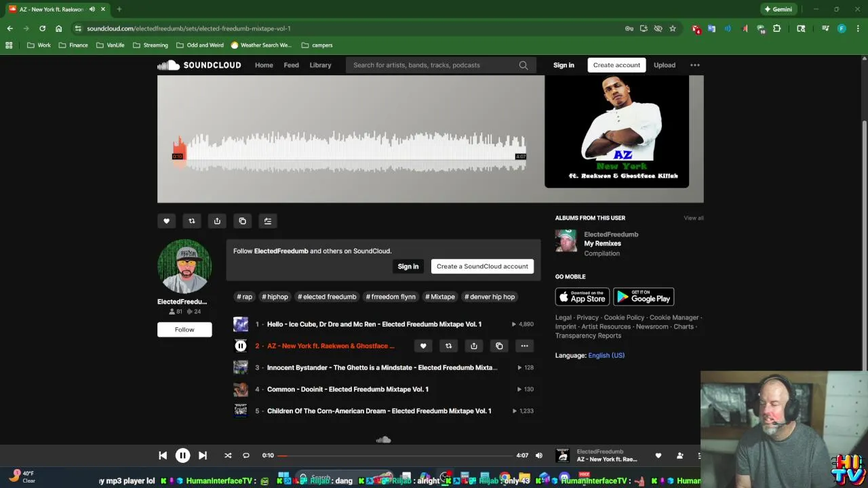Change language English (US) link

click(606, 355)
